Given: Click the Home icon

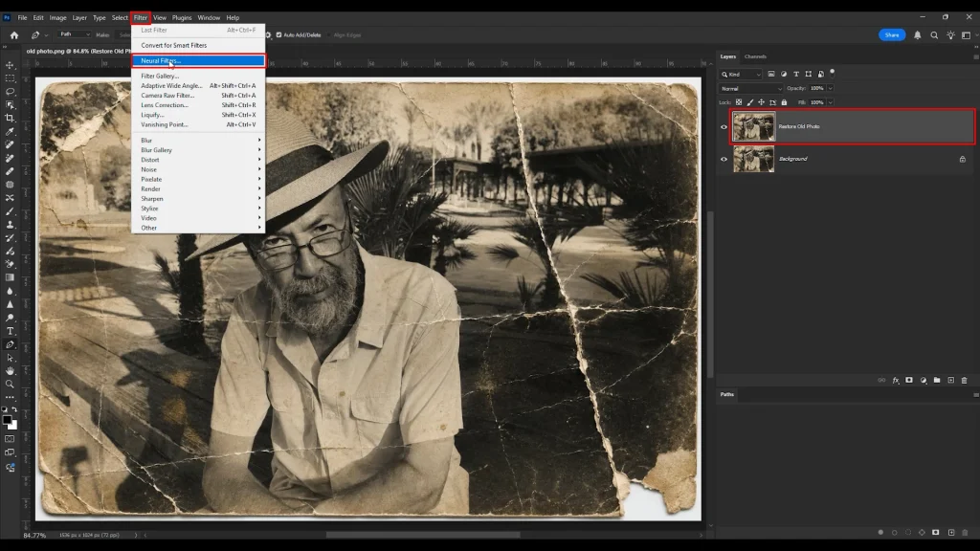Looking at the screenshot, I should point(14,35).
